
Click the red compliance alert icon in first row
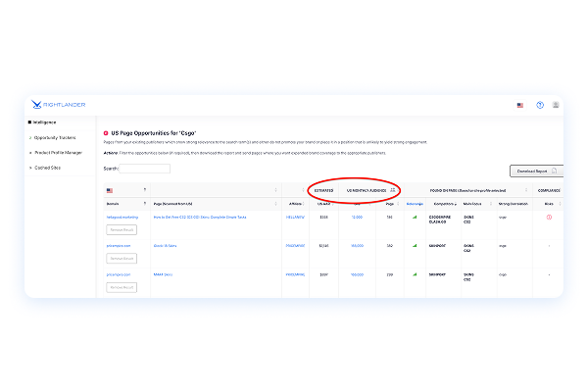coord(548,217)
